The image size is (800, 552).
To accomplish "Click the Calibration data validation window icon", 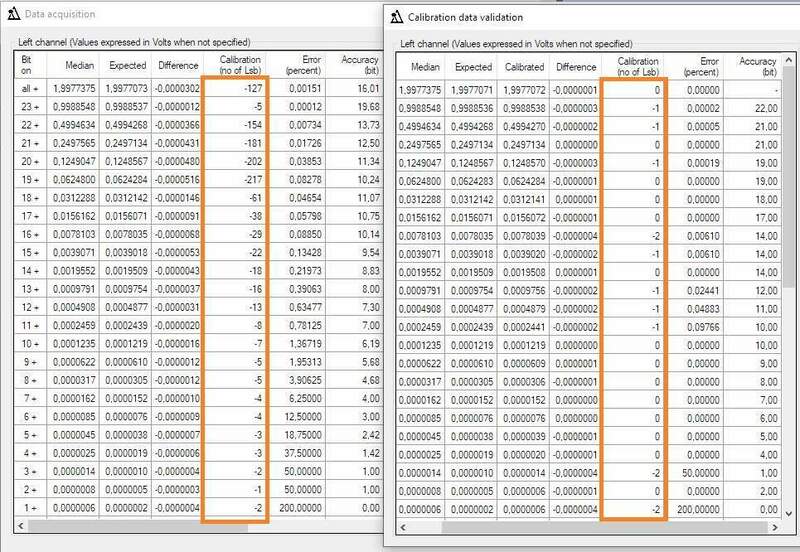I will pos(397,17).
